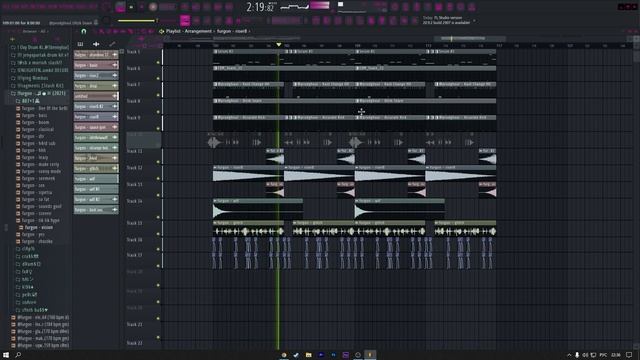Image resolution: width=640 pixels, height=360 pixels.
Task: Open the Windows Start menu
Action: pos(6,355)
